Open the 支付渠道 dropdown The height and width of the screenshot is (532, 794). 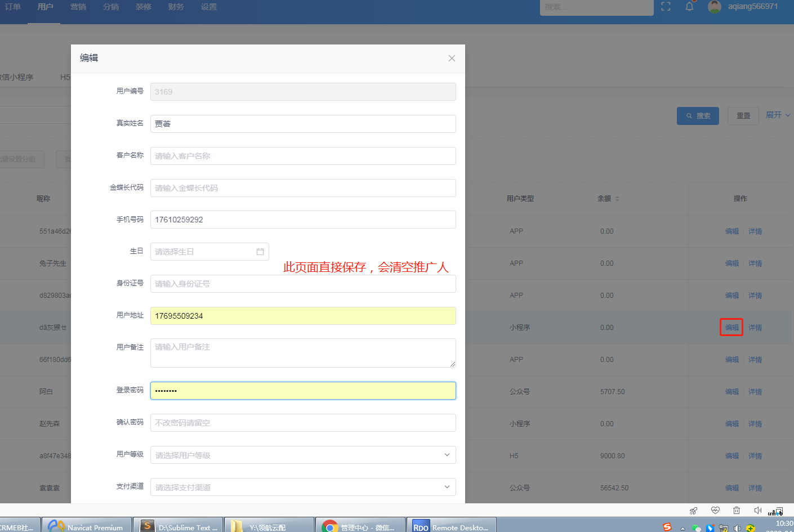click(303, 487)
